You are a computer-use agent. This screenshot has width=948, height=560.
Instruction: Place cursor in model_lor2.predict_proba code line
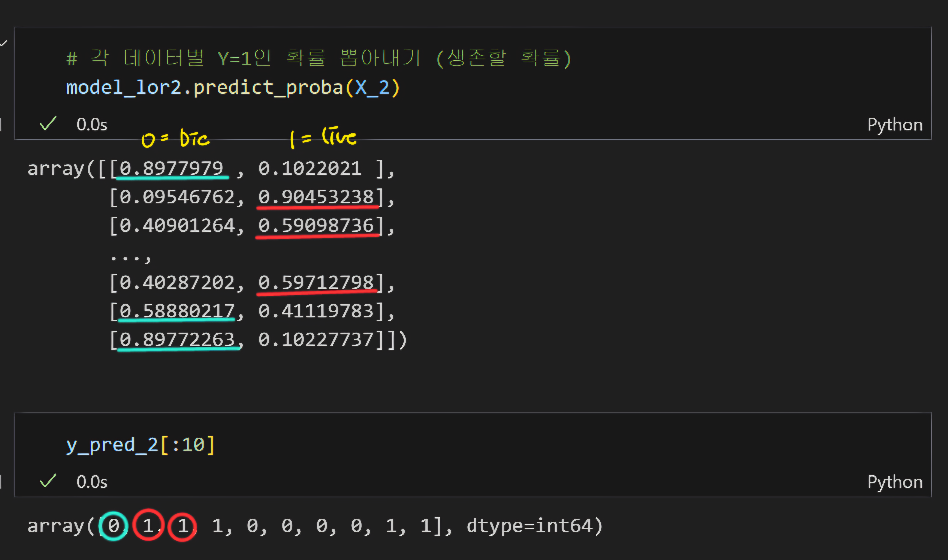tap(232, 88)
